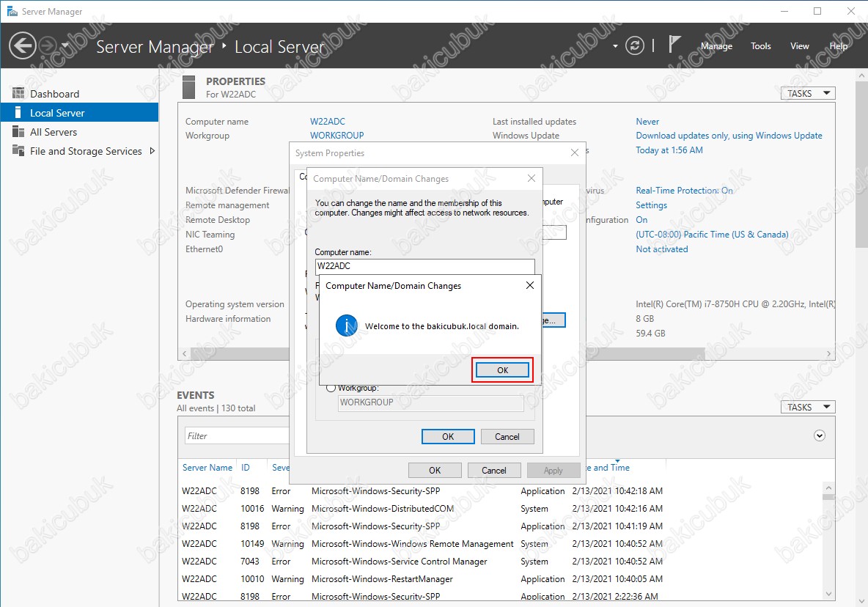
Task: Expand the events filter options chevron
Action: 820,435
